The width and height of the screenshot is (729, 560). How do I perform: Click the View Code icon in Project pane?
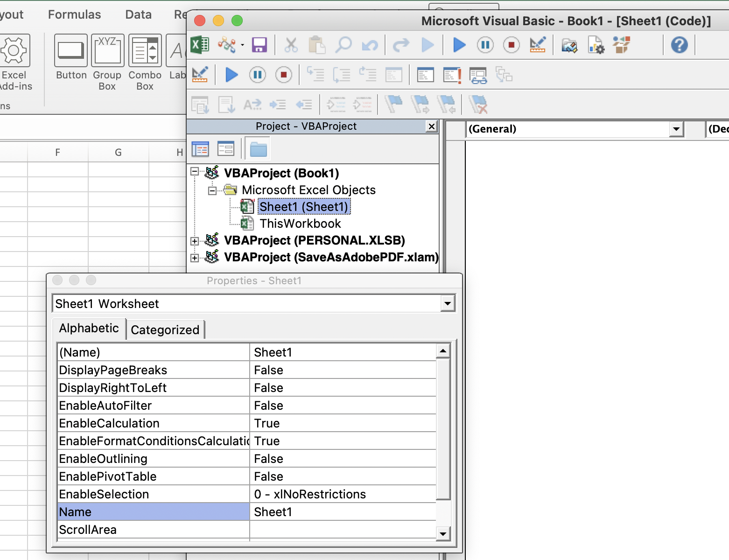[x=200, y=149]
